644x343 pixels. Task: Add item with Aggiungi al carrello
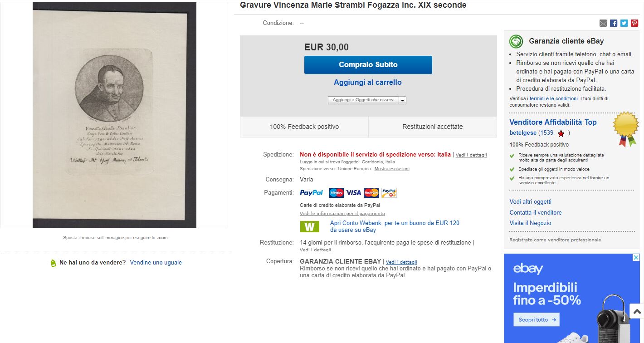pos(368,82)
